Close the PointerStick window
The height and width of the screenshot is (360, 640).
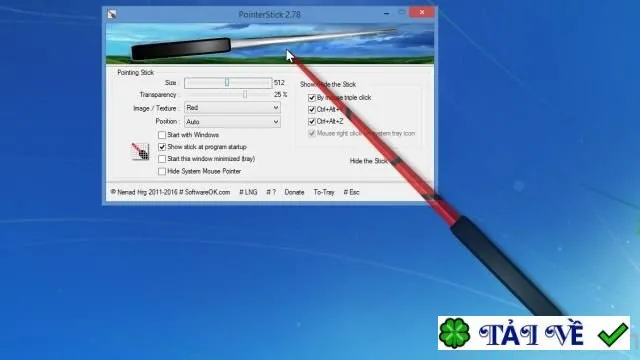click(422, 13)
